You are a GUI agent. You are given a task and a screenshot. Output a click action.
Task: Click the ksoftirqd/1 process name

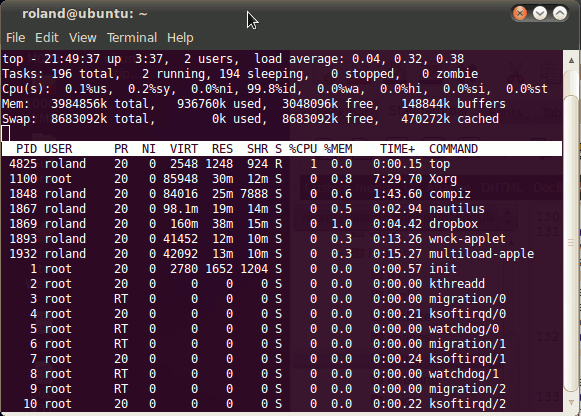(467, 359)
